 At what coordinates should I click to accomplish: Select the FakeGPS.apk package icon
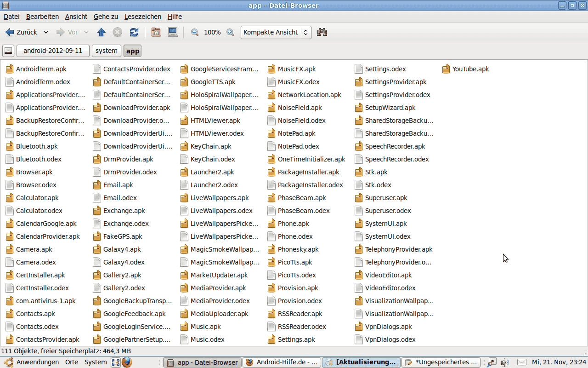[x=97, y=236]
